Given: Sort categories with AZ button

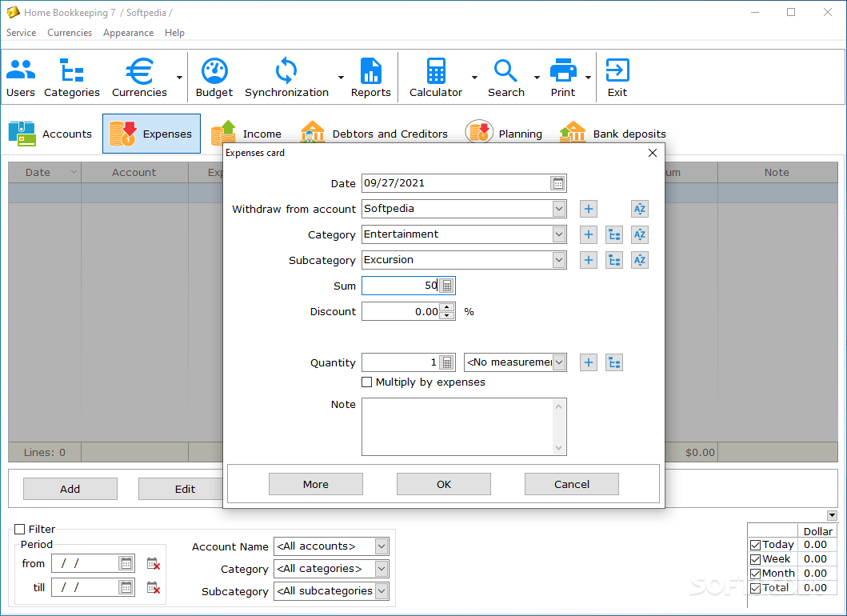Looking at the screenshot, I should click(x=640, y=234).
